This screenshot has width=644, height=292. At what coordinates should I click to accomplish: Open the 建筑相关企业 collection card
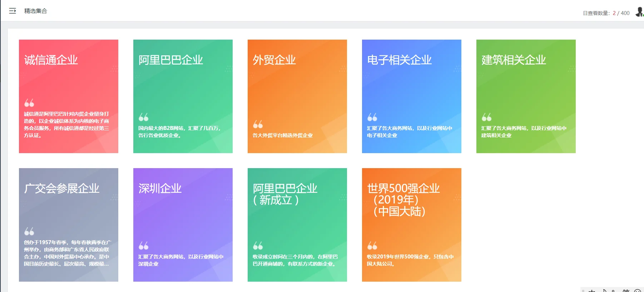[526, 96]
